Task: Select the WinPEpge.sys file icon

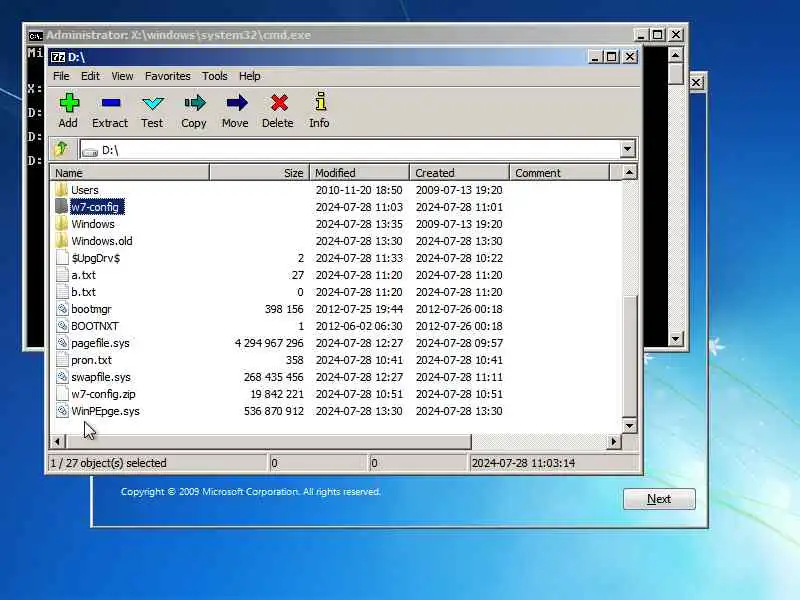Action: pyautogui.click(x=62, y=411)
